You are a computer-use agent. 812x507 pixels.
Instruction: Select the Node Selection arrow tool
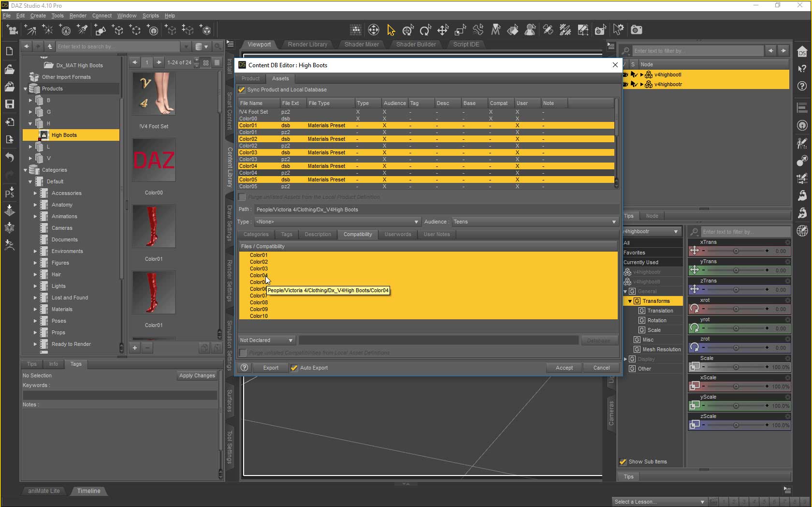(391, 30)
